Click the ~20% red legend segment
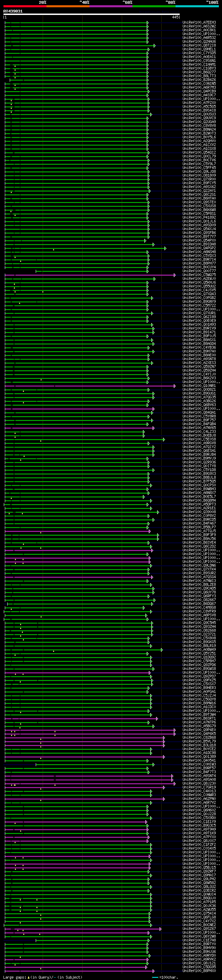 click(25, 6)
